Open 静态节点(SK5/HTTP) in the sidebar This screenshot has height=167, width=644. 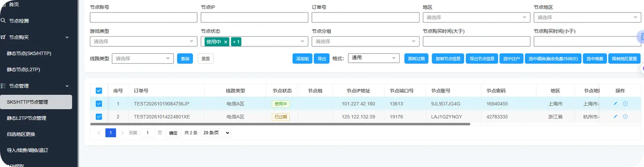click(x=29, y=53)
